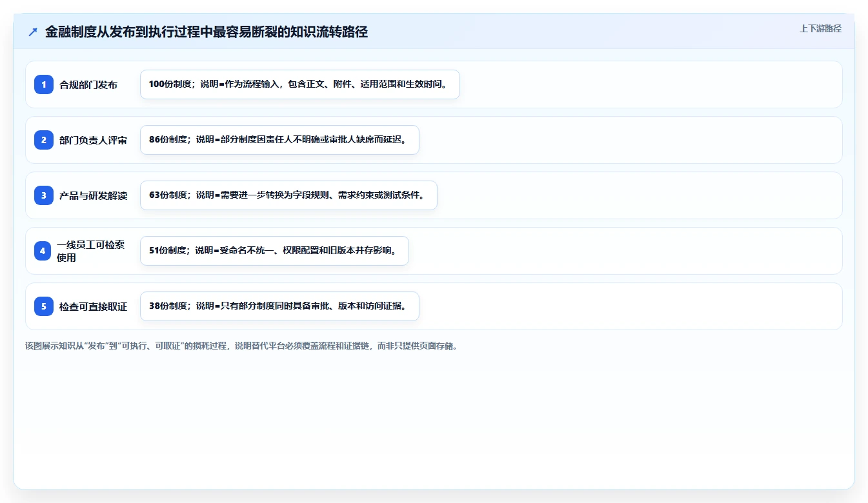The image size is (868, 503).
Task: Click the 一线员工可检索使用 step label
Action: [91, 251]
